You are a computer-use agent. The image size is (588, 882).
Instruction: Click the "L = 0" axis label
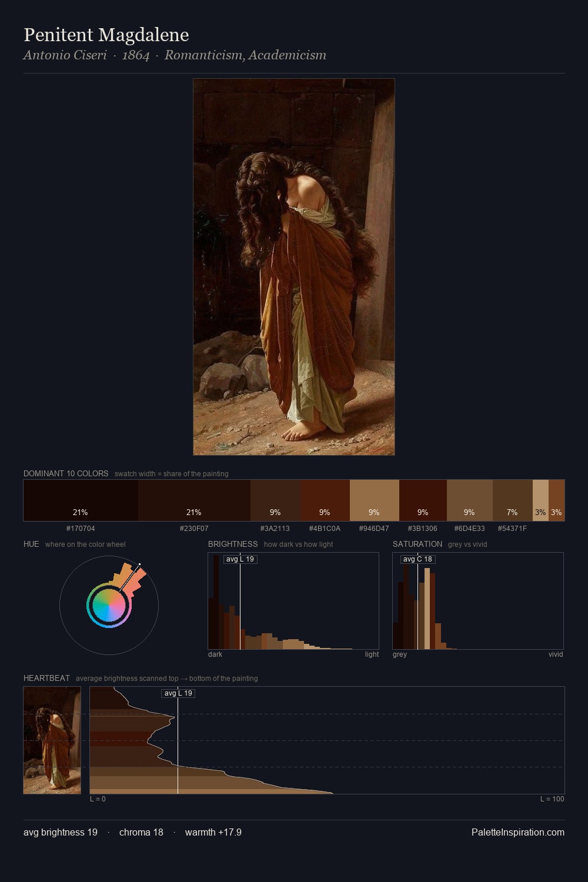98,799
